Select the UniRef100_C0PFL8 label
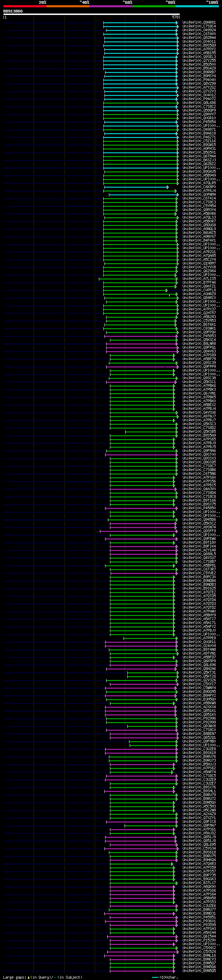 click(x=199, y=290)
